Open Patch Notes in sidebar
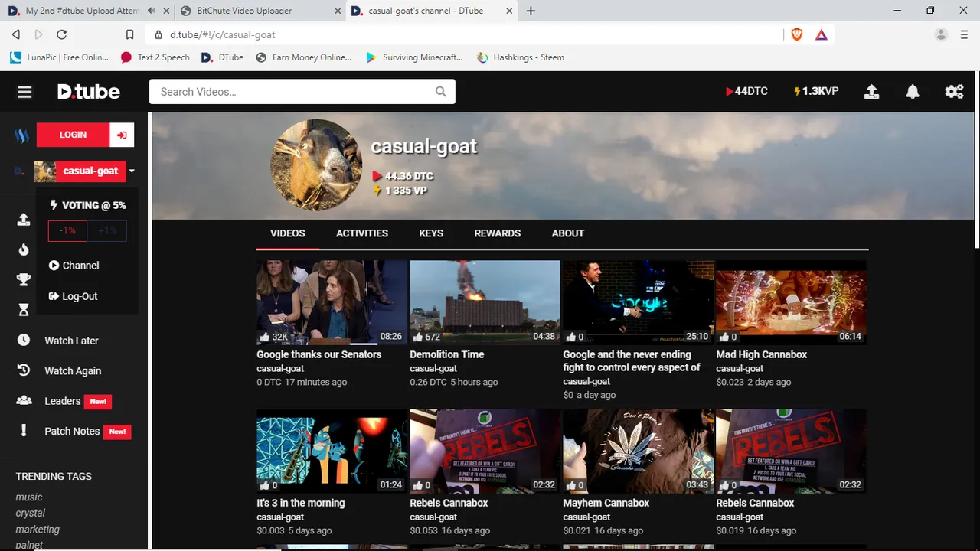980x551 pixels. (x=73, y=431)
